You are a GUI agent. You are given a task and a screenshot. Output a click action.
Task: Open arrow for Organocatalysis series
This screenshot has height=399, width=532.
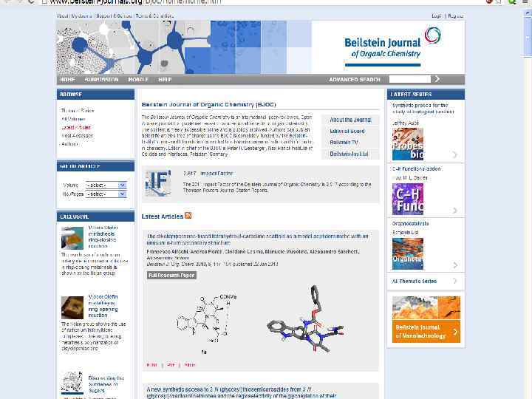pyautogui.click(x=455, y=265)
